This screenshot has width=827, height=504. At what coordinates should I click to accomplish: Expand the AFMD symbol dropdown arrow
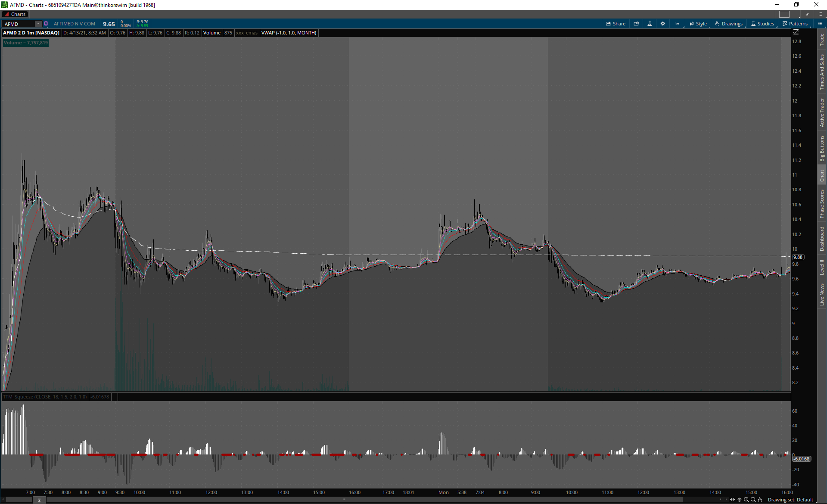point(38,24)
